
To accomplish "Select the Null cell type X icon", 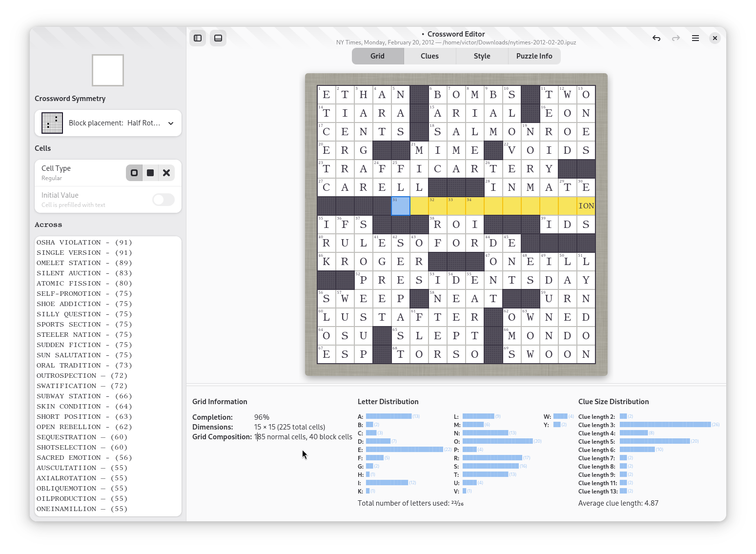I will tap(166, 173).
